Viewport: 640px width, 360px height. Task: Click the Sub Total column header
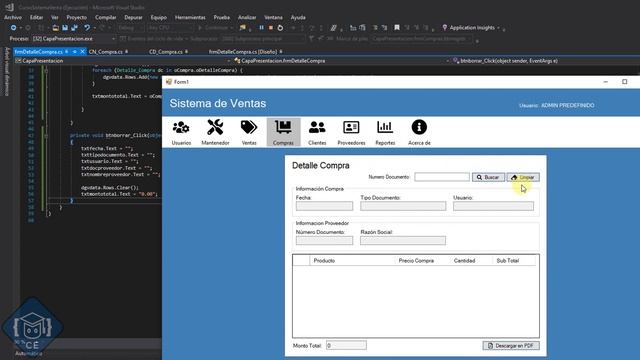(x=514, y=260)
